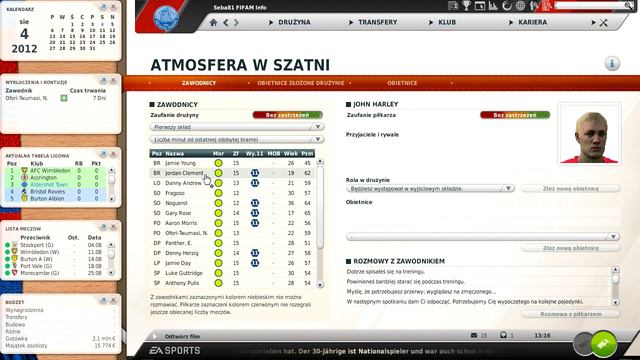Click the players list scrollbar down arrow

[320, 285]
